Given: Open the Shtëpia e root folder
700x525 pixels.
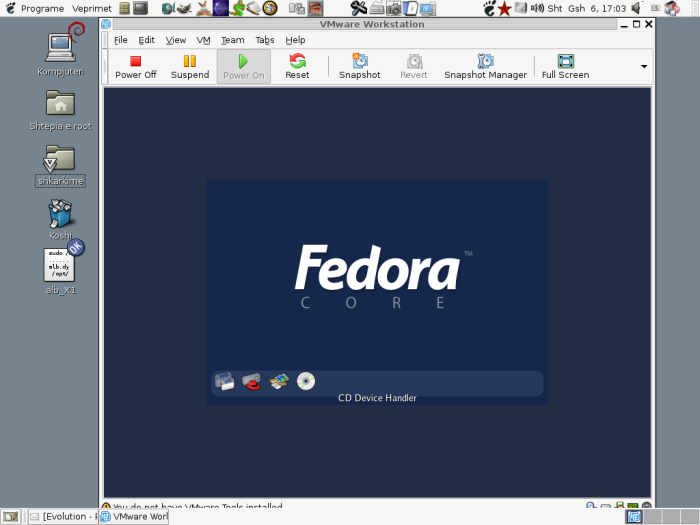Looking at the screenshot, I should [x=60, y=110].
